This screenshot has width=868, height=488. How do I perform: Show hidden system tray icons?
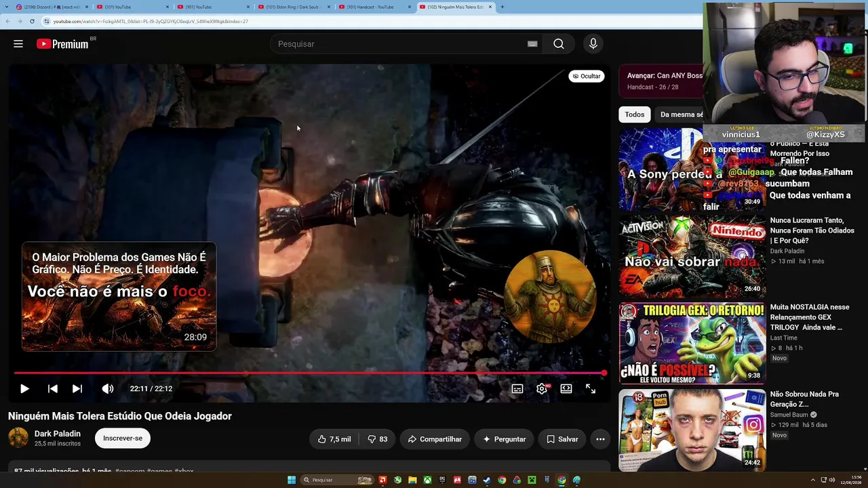click(x=812, y=480)
